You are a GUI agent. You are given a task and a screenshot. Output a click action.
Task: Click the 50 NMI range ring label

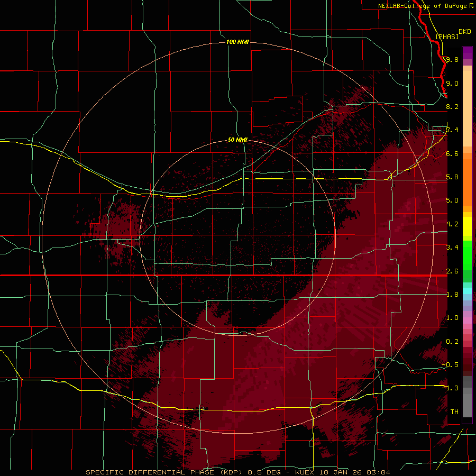click(237, 140)
